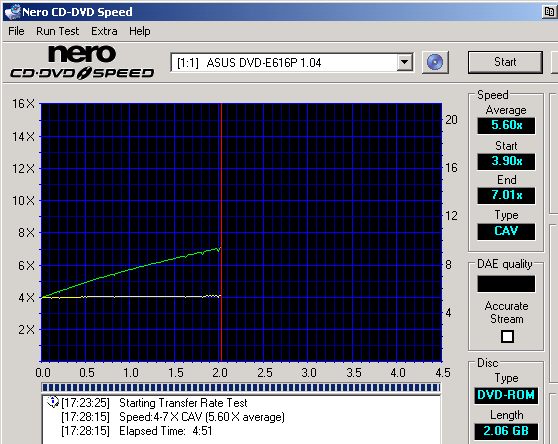Image resolution: width=558 pixels, height=444 pixels.
Task: Click the log info icon beside Starting Transfer Rate Test
Action: 53,402
